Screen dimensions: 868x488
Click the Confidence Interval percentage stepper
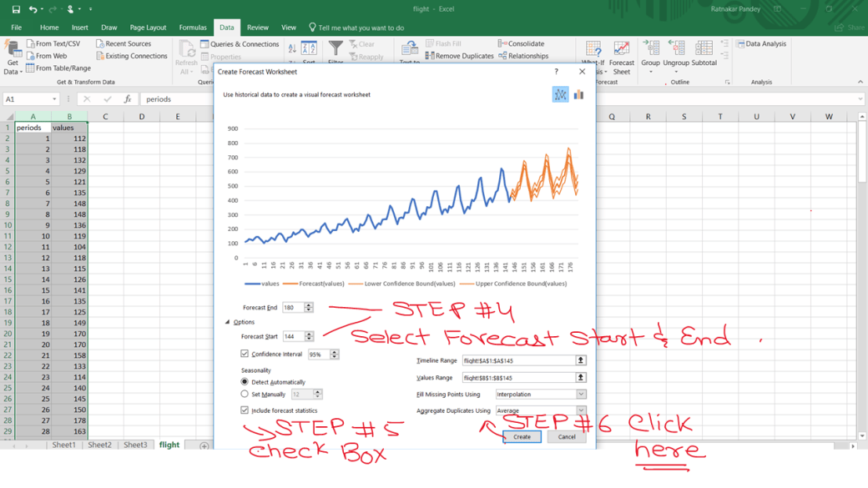335,354
